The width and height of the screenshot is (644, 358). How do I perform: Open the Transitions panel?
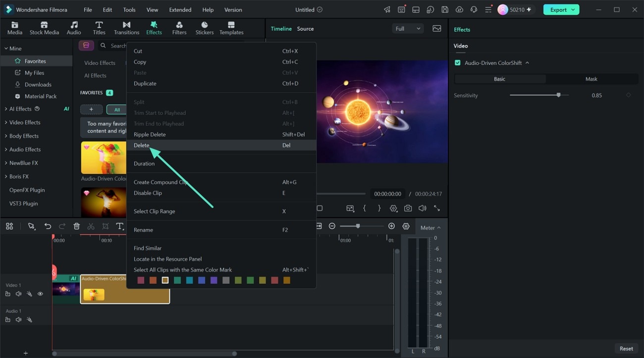click(126, 28)
